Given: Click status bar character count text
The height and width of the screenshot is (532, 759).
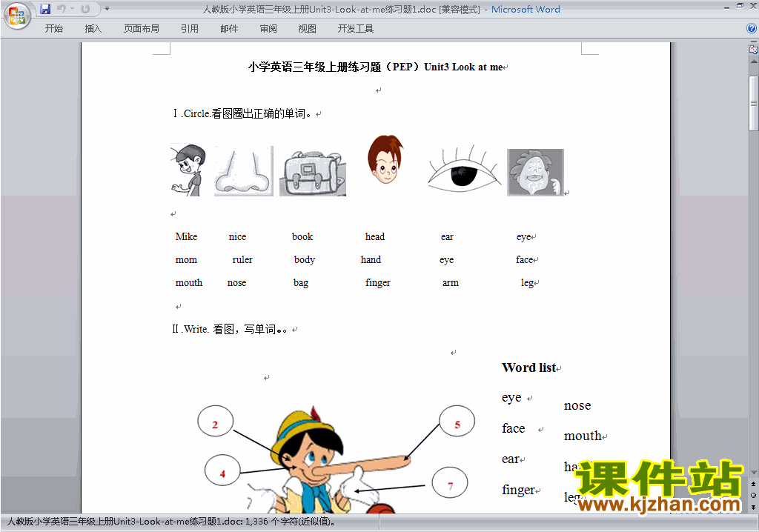Looking at the screenshot, I should coord(171,522).
